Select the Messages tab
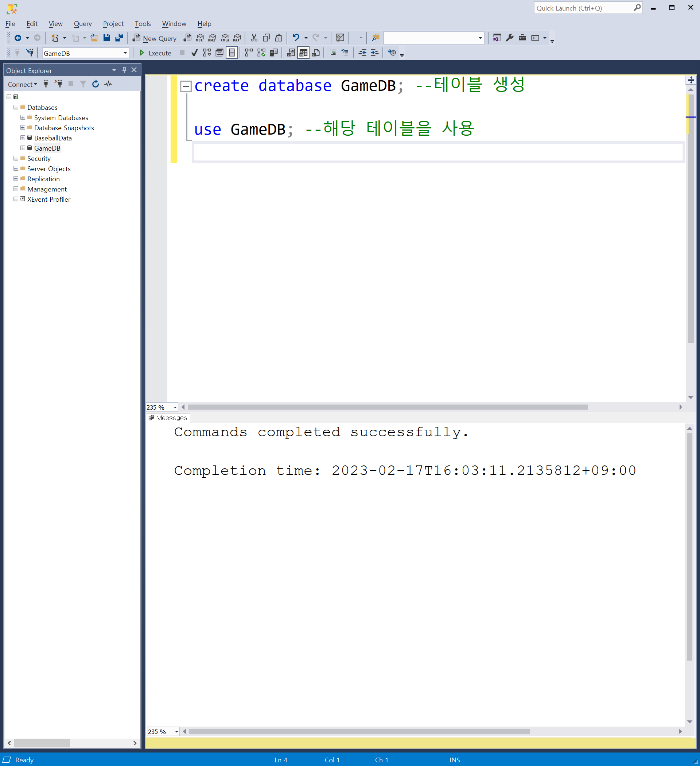 [x=168, y=418]
